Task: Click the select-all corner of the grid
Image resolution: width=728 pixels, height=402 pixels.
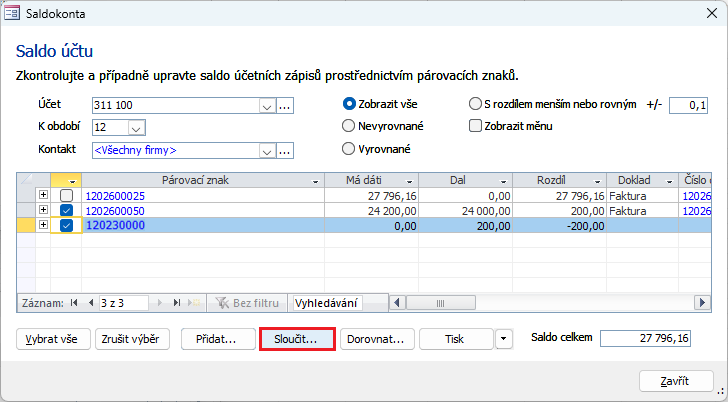Action: click(26, 180)
